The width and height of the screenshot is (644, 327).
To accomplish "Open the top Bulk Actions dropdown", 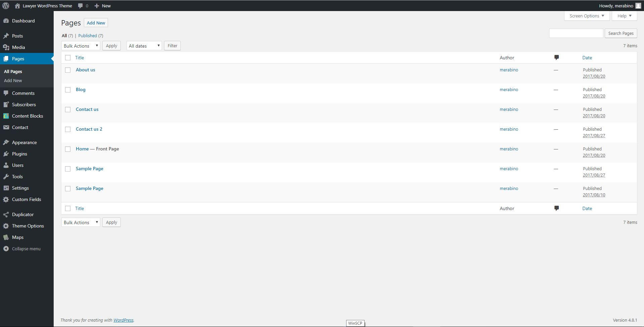I will pos(81,46).
